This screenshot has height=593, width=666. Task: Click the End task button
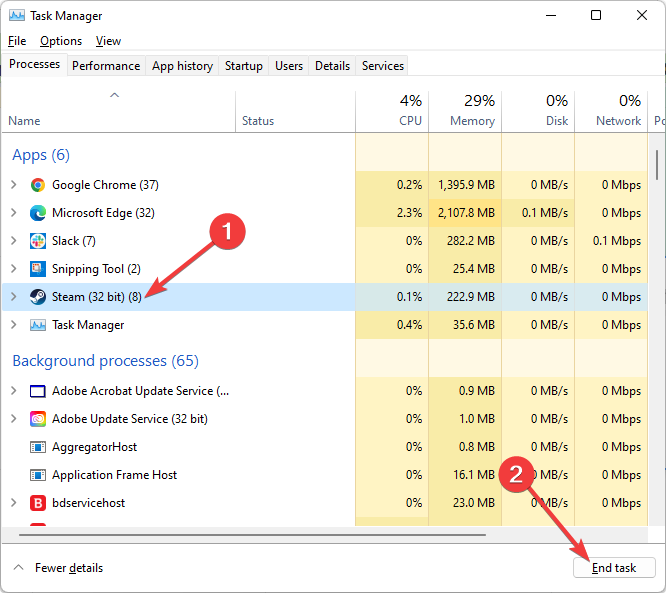614,568
